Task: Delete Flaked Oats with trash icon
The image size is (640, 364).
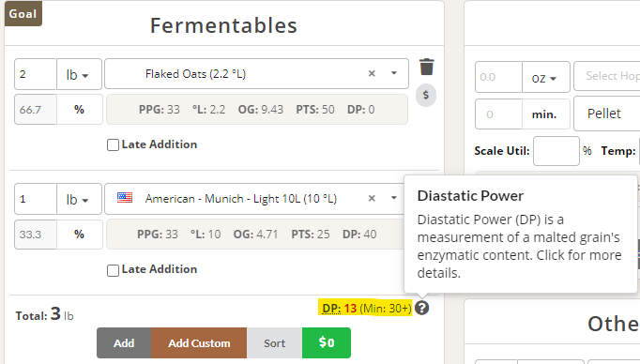Action: click(427, 67)
